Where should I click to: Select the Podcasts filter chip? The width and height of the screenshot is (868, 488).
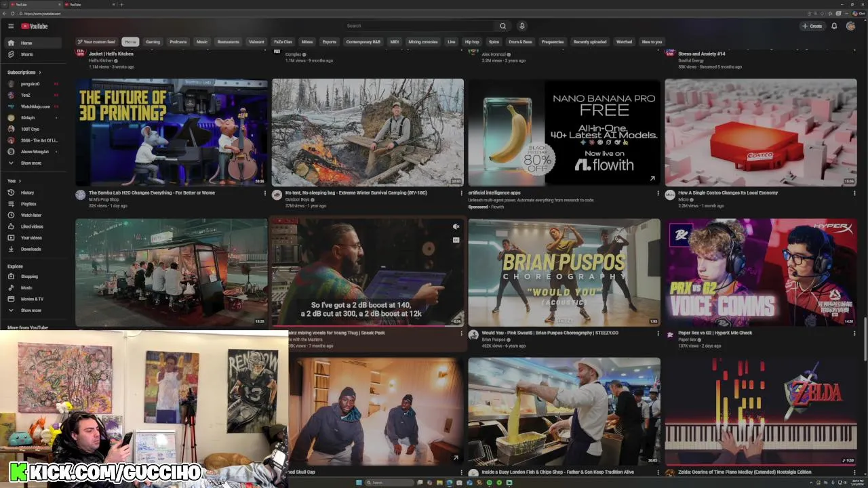click(178, 41)
